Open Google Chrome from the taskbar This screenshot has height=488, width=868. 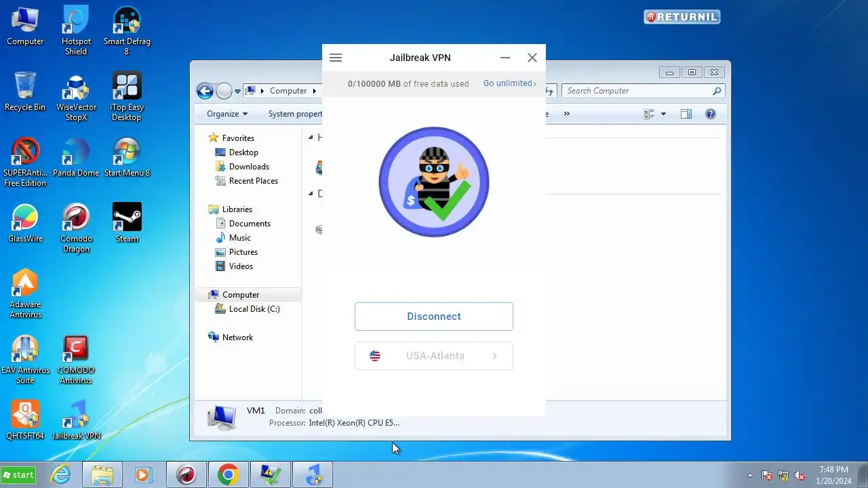(228, 475)
